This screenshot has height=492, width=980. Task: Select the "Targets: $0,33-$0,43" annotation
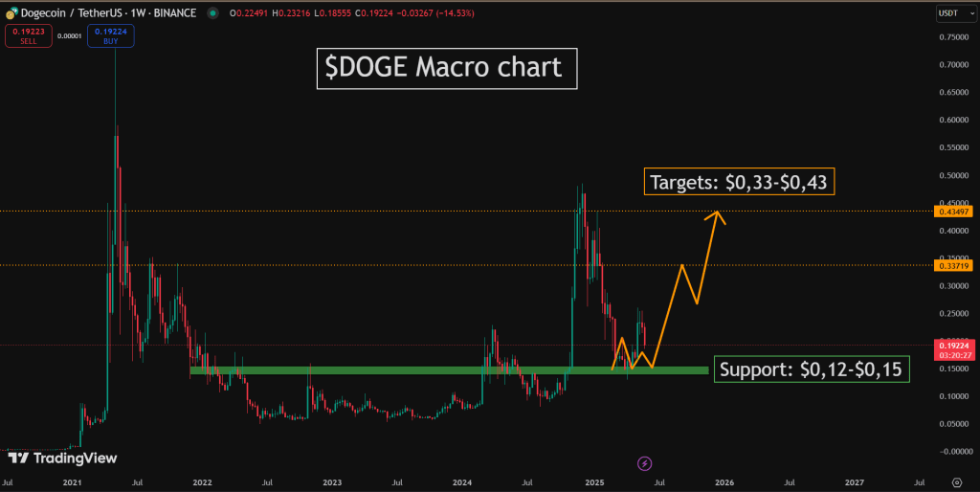[x=739, y=182]
